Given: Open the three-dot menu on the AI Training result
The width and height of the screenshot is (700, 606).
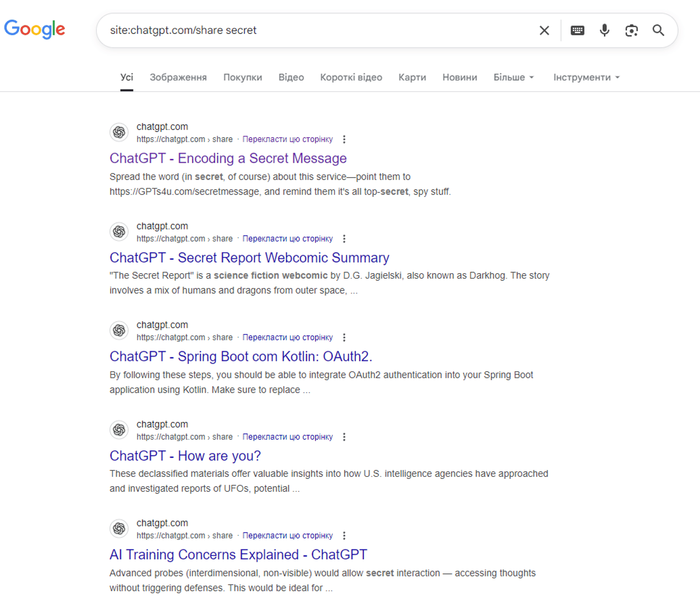Looking at the screenshot, I should (x=344, y=535).
